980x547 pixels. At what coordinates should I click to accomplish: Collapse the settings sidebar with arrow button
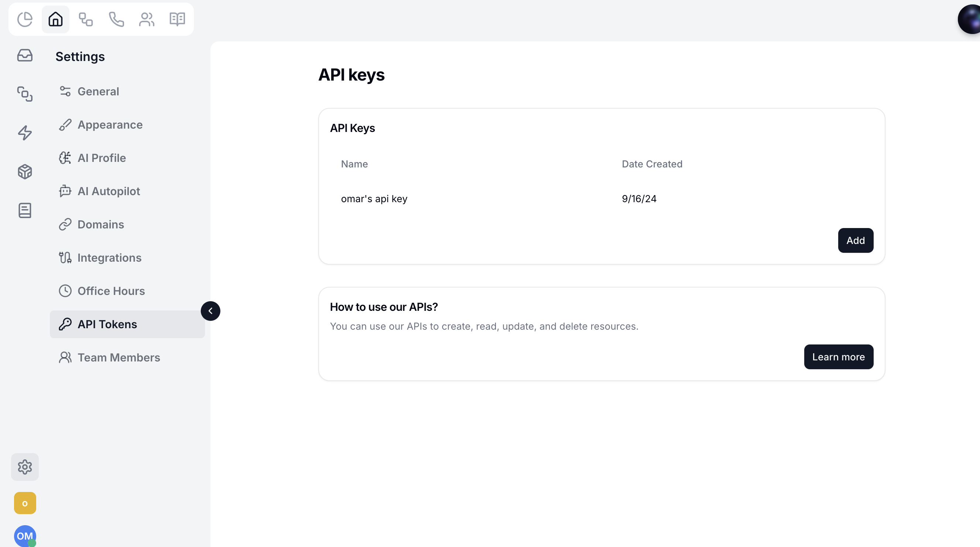210,311
